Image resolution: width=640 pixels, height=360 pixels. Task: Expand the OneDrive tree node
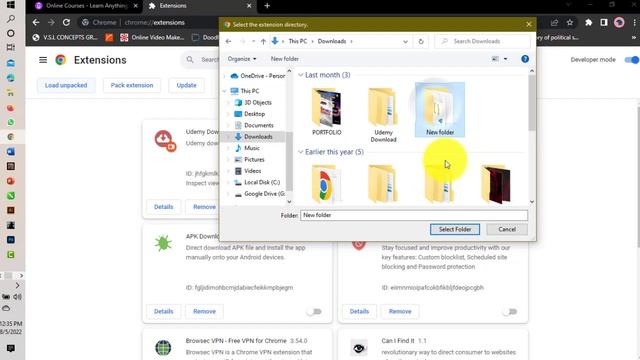coord(224,76)
